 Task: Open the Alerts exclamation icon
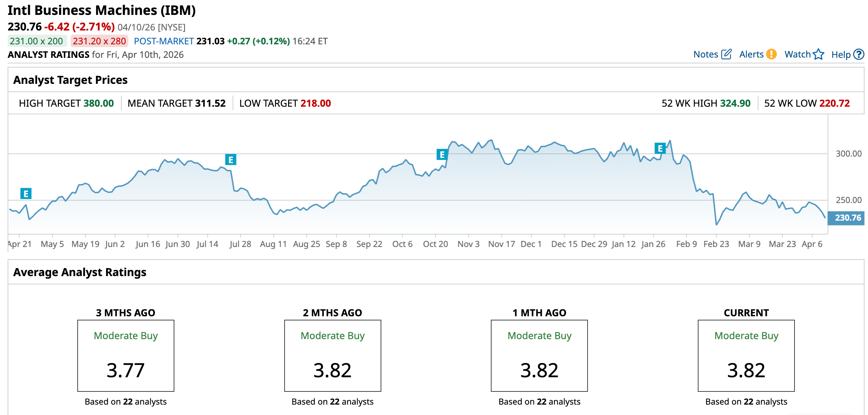click(x=771, y=54)
